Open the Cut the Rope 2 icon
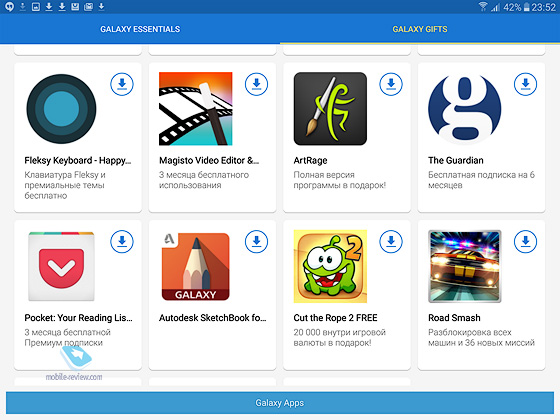The height and width of the screenshot is (420, 560). click(330, 266)
